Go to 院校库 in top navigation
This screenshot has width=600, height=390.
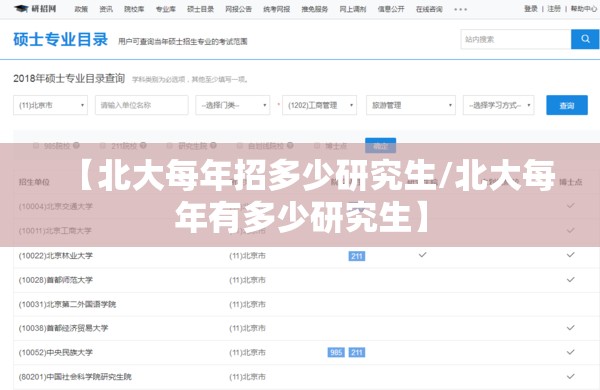[134, 9]
